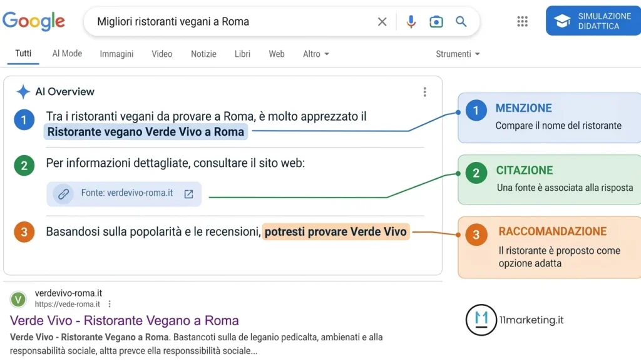Open the Fonte: verdevivo-roma.it source chip
Viewport: 641px width, 364px height.
coord(124,194)
